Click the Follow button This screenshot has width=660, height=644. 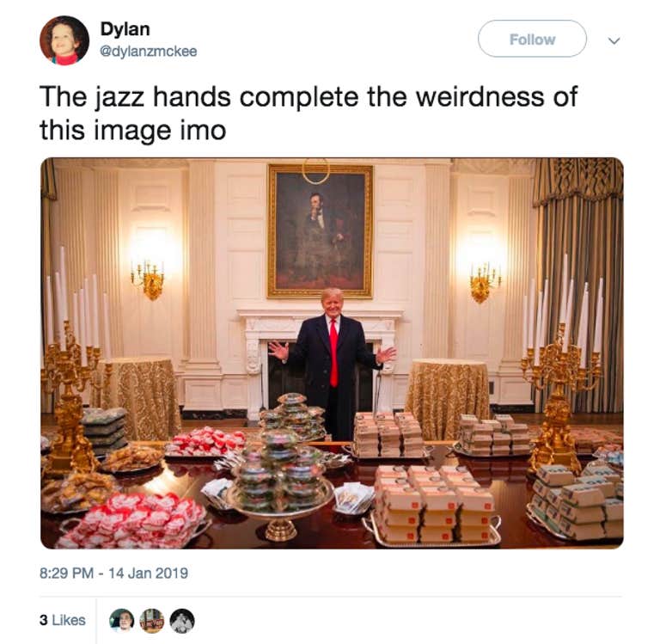pyautogui.click(x=532, y=39)
